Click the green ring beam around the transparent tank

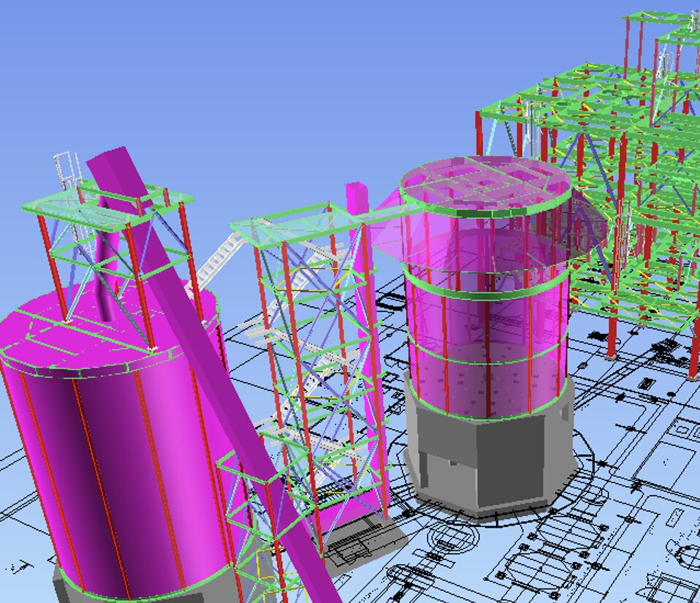point(486,290)
